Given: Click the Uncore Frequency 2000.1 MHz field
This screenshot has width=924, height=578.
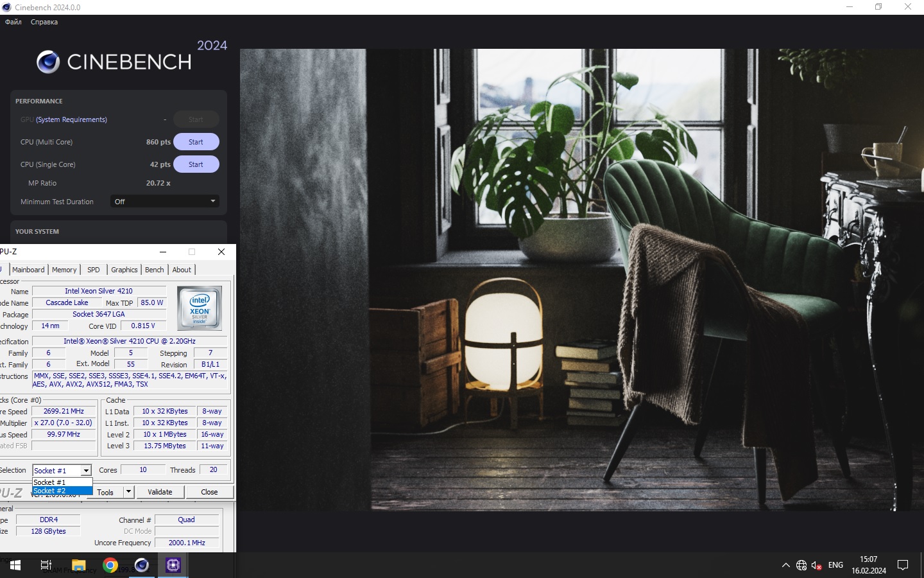Looking at the screenshot, I should point(187,543).
